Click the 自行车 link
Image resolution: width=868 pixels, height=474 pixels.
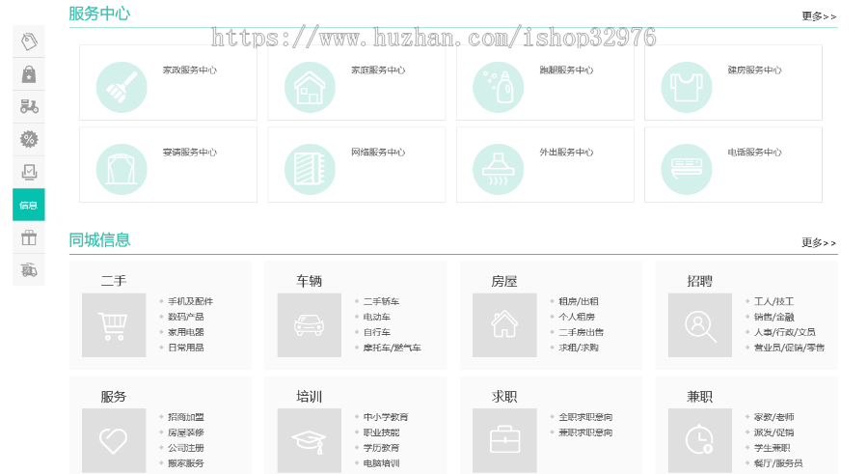(377, 332)
